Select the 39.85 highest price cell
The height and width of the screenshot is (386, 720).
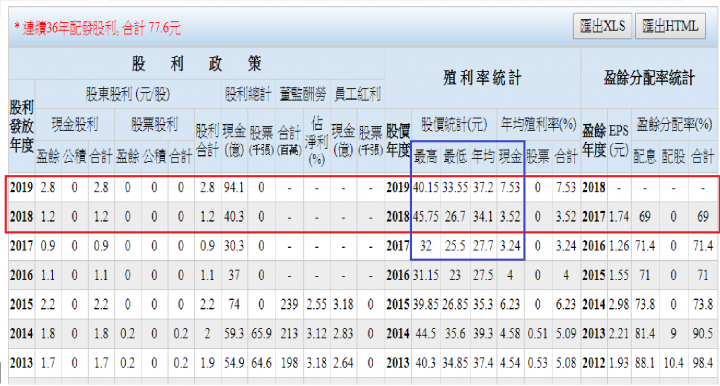[x=426, y=304]
